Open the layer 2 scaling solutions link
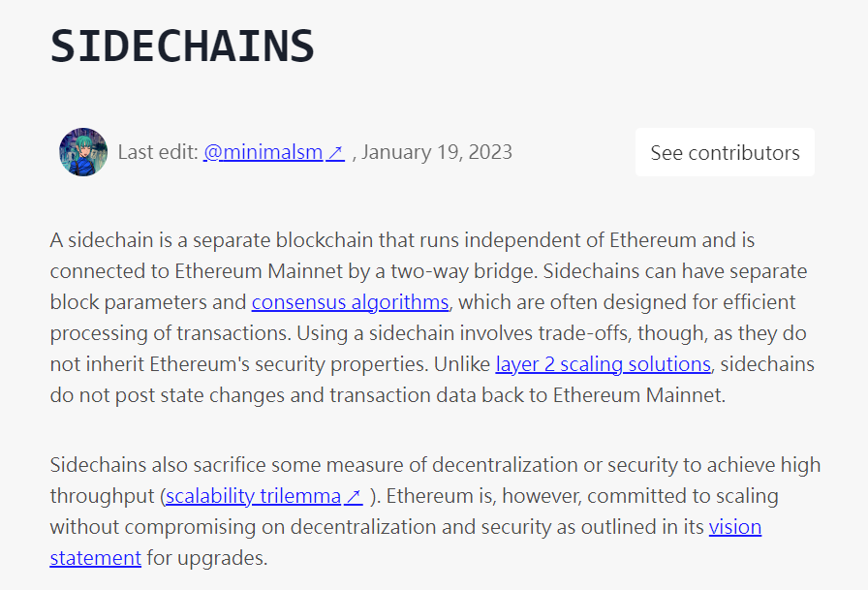Image resolution: width=868 pixels, height=590 pixels. (x=603, y=364)
